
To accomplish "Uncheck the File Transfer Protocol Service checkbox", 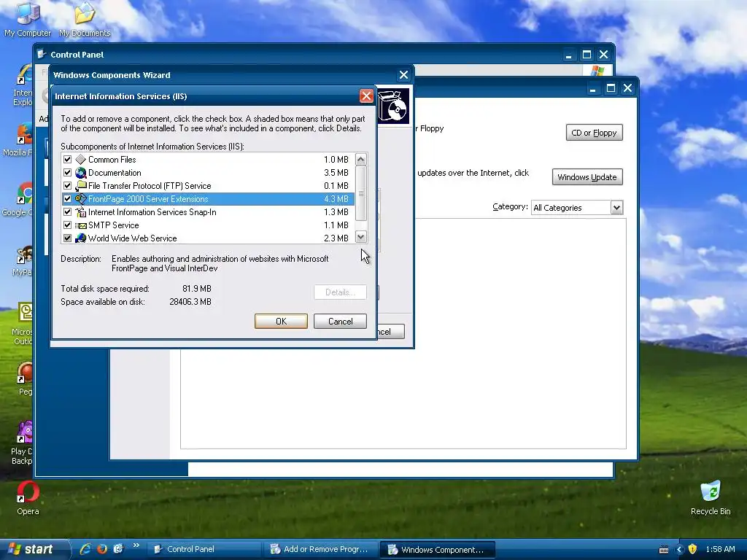I will 67,186.
